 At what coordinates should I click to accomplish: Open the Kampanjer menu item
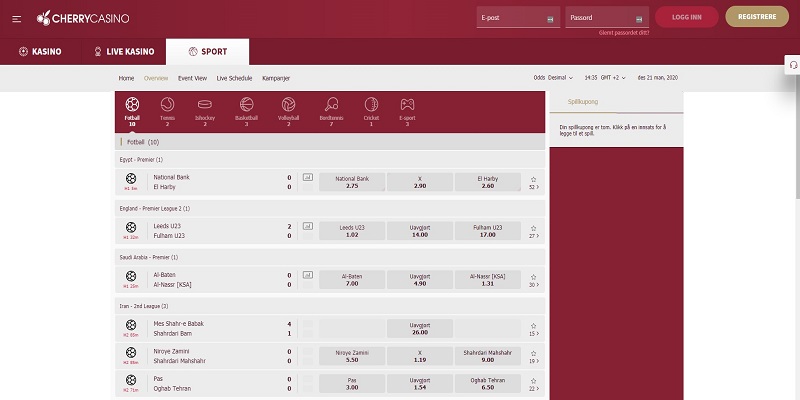pos(276,79)
